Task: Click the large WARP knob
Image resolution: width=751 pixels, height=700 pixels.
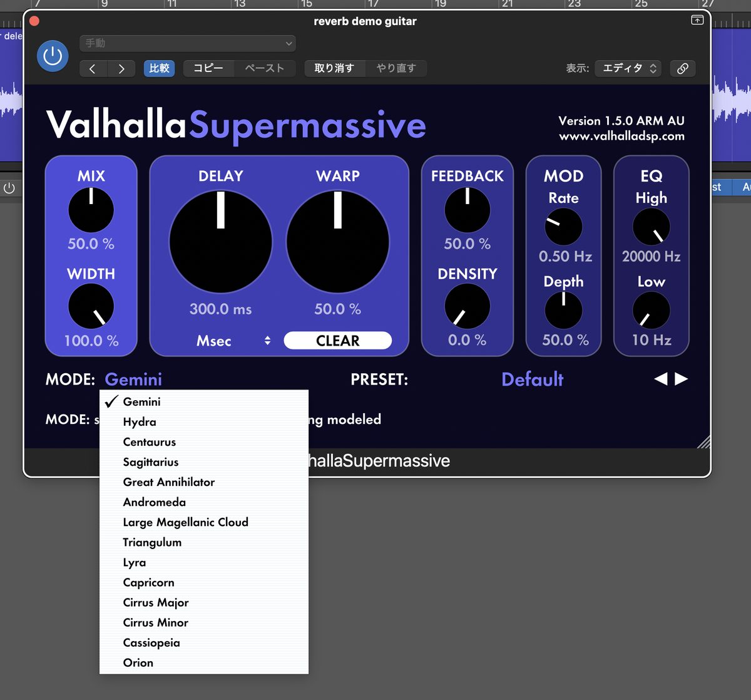Action: pos(337,242)
